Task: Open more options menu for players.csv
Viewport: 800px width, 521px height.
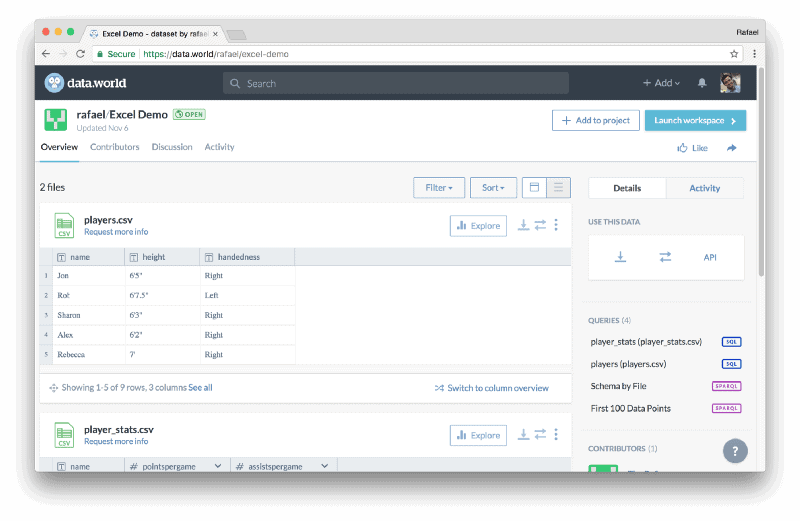Action: (556, 225)
